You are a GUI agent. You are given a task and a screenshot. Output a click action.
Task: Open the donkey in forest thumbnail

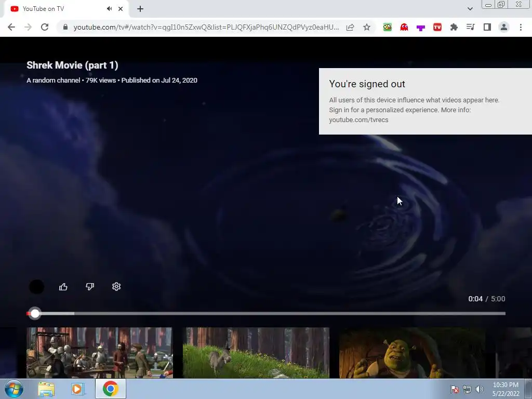pyautogui.click(x=256, y=353)
